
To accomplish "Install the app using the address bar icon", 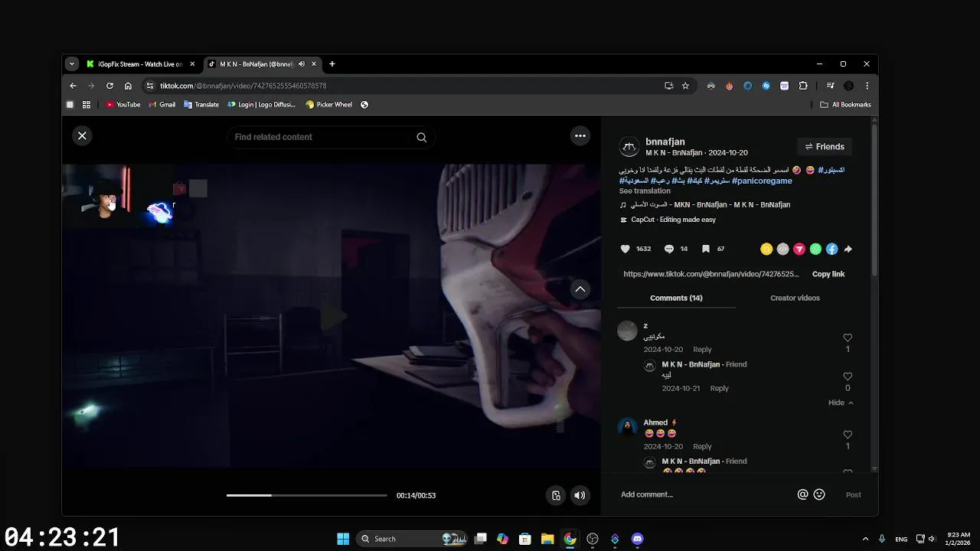I will coord(668,86).
